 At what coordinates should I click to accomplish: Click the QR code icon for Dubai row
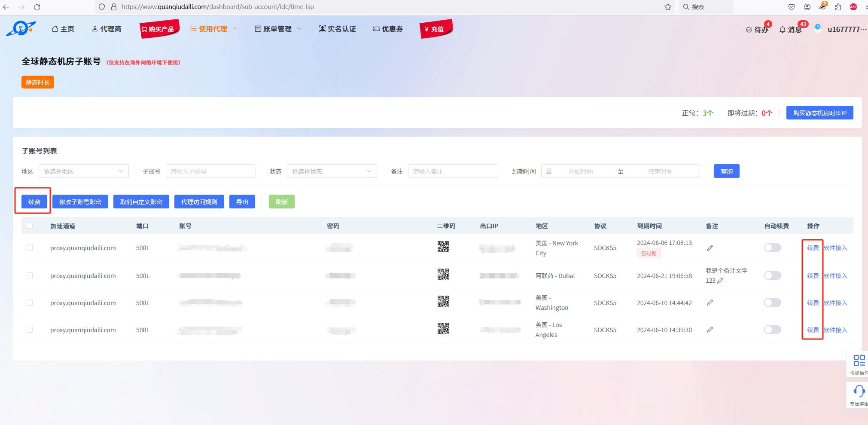(x=443, y=274)
